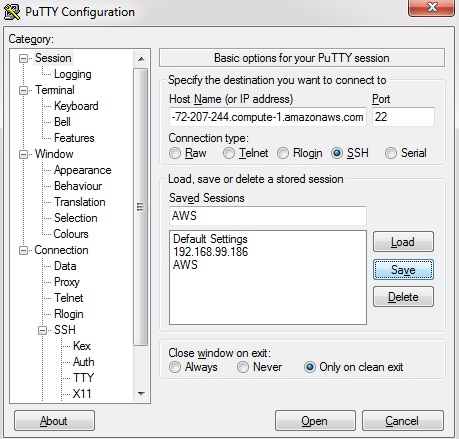Open the Features category

click(x=74, y=138)
